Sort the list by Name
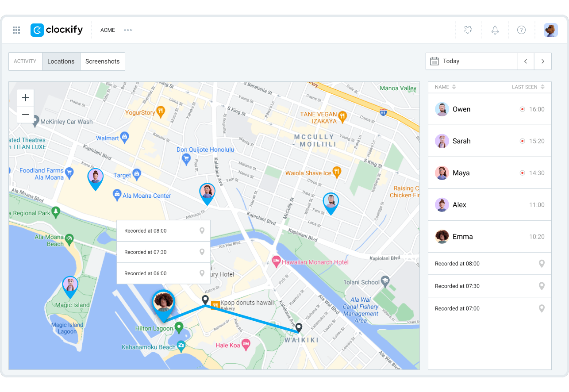This screenshot has width=569, height=392. coord(445,87)
